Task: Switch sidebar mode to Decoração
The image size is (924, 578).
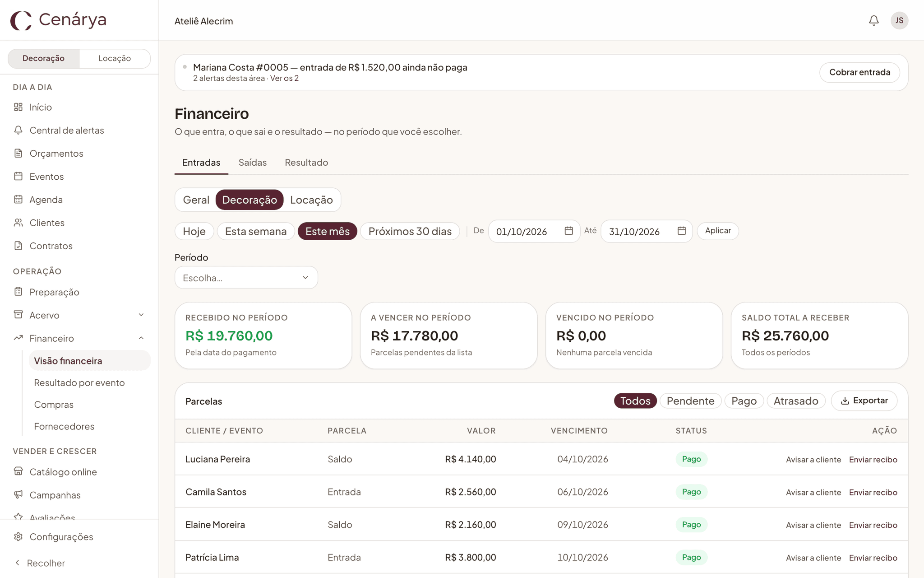Action: coord(44,58)
